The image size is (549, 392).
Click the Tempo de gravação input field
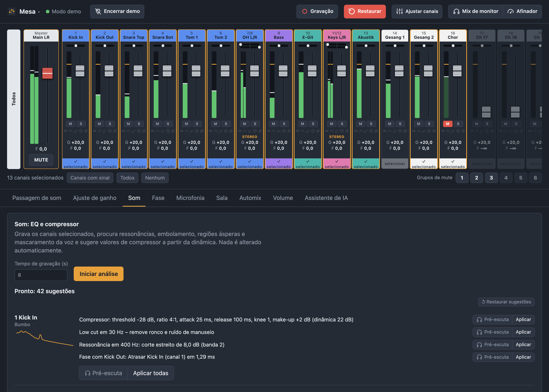point(41,275)
